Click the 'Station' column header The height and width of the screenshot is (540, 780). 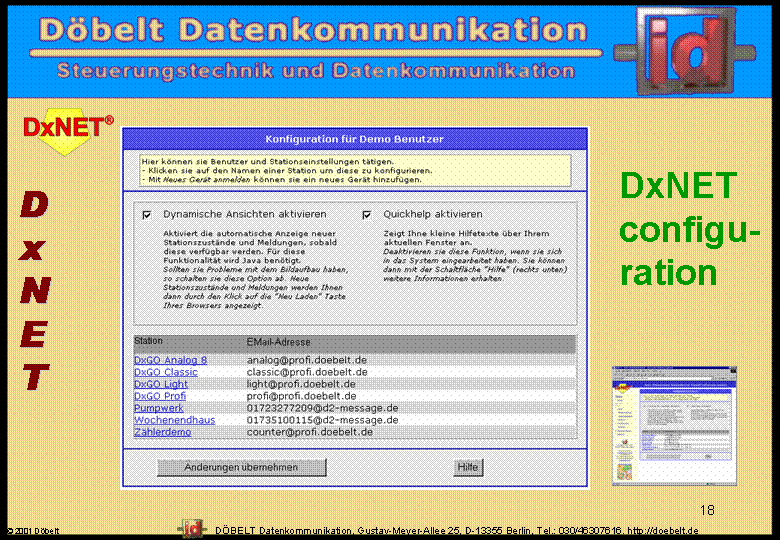(x=148, y=341)
